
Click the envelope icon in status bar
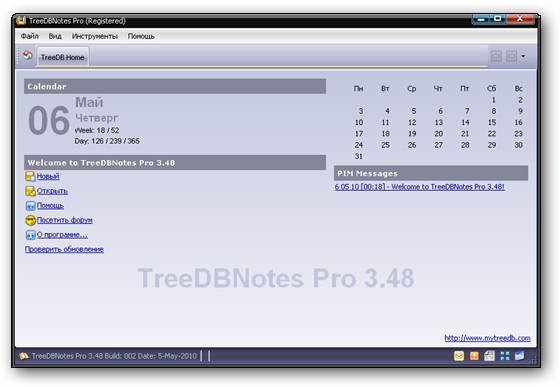[459, 356]
